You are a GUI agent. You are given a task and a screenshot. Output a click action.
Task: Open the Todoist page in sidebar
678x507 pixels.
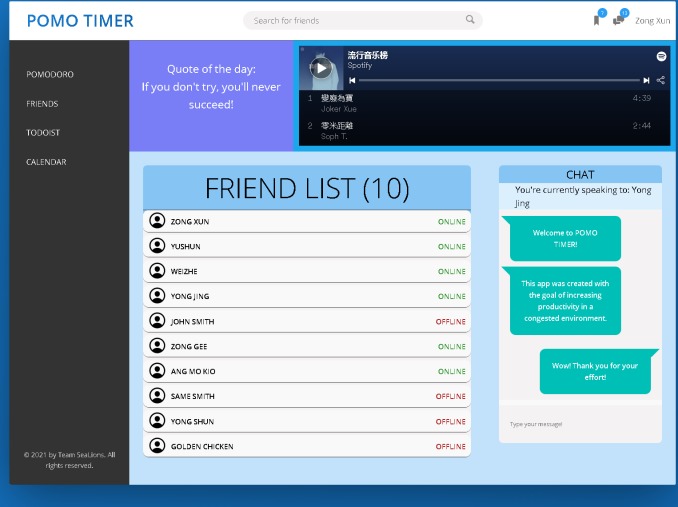[x=43, y=133]
